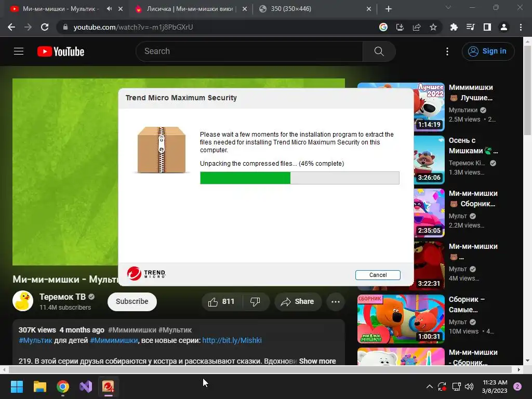Click Cancel in Trend Micro installer dialog

pos(378,275)
